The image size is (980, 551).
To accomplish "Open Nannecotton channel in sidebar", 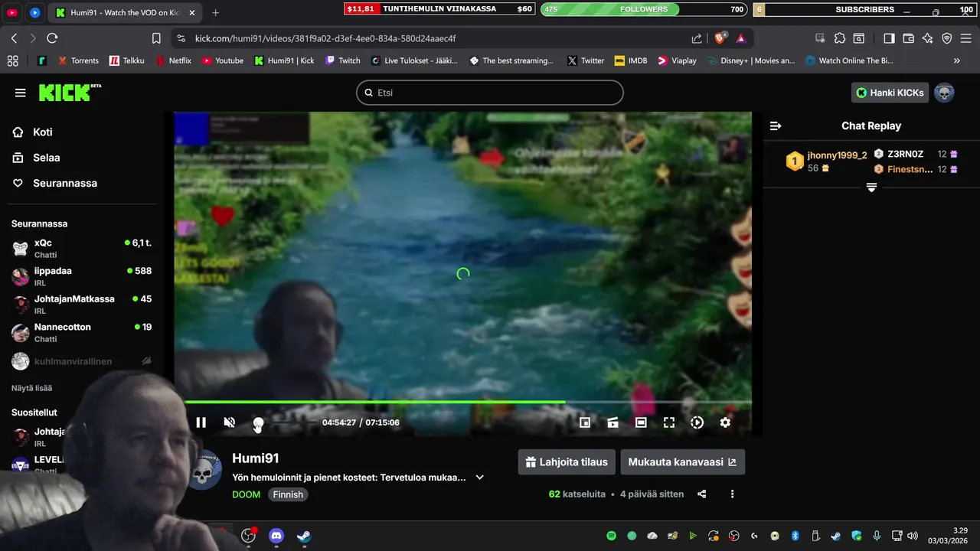I will [82, 332].
